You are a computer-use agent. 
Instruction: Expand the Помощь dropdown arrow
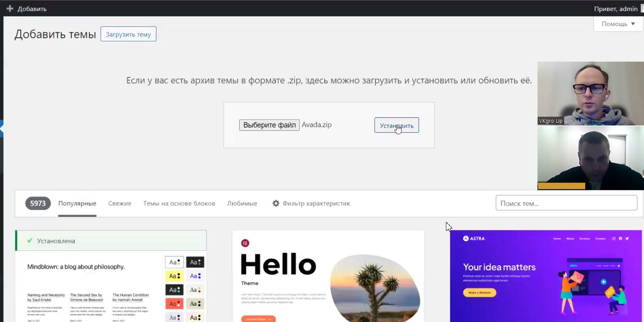[x=633, y=24]
